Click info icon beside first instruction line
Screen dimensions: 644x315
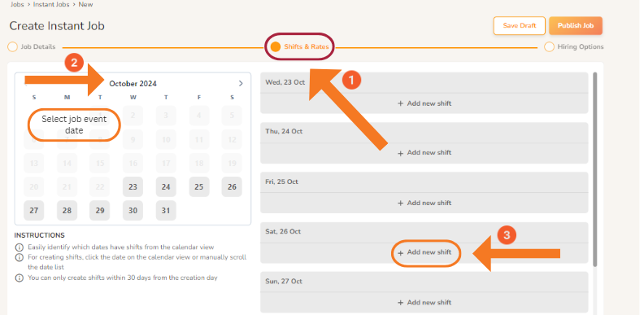coord(19,247)
